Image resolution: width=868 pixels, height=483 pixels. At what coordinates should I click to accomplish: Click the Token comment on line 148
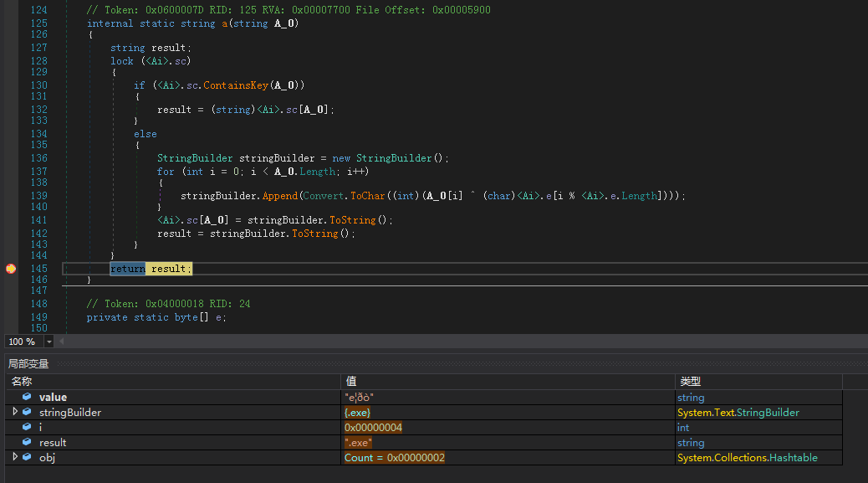click(168, 304)
